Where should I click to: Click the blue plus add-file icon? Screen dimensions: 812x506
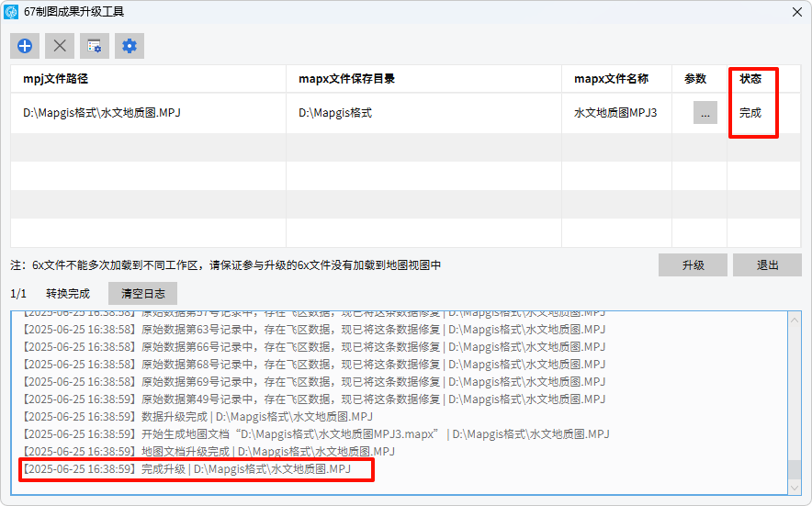(x=25, y=46)
